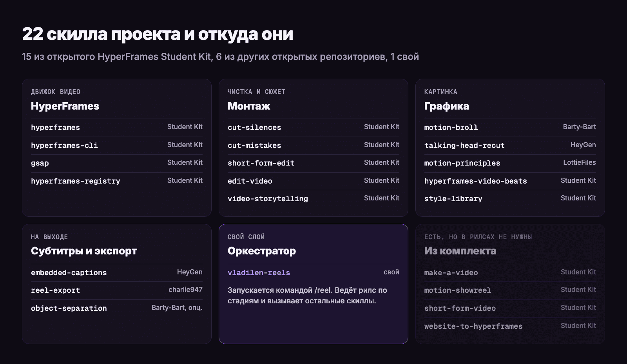This screenshot has width=627, height=364.
Task: Select the reel-export skill
Action: click(x=55, y=290)
